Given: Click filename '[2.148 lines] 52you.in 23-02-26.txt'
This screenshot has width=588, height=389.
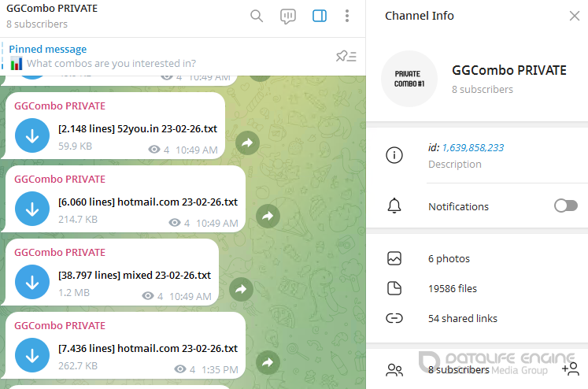Looking at the screenshot, I should pyautogui.click(x=138, y=129).
